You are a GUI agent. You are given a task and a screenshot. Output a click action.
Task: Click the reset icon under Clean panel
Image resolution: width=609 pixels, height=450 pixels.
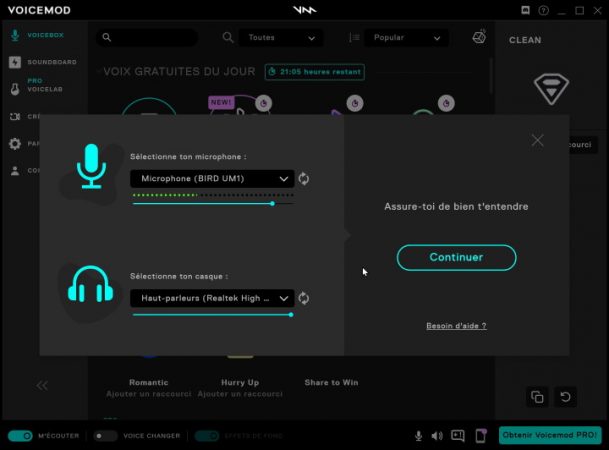565,397
